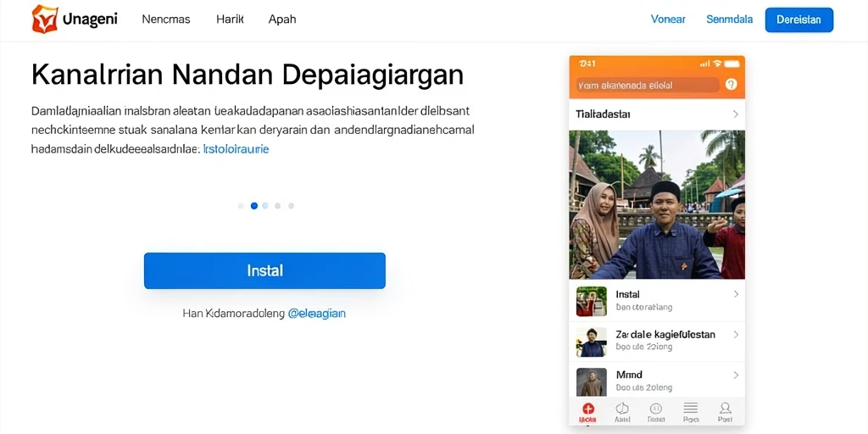
Task: Click the Ben otoratlang subtitle text
Action: click(644, 307)
